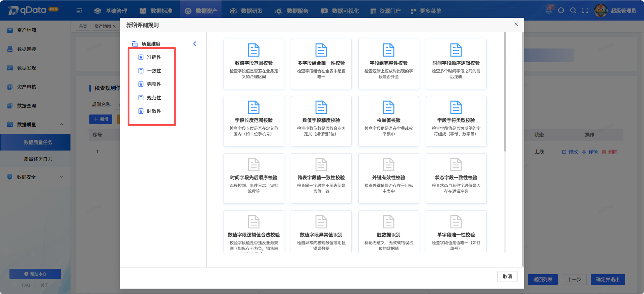Close the 资产地图 tab
Viewport: 644px width, 294px height.
114,26
